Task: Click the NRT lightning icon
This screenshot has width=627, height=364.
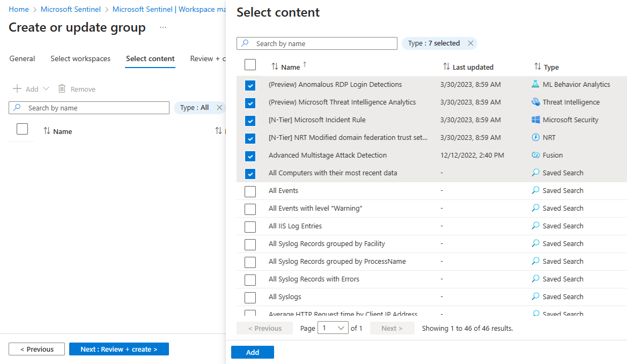Action: coord(535,137)
